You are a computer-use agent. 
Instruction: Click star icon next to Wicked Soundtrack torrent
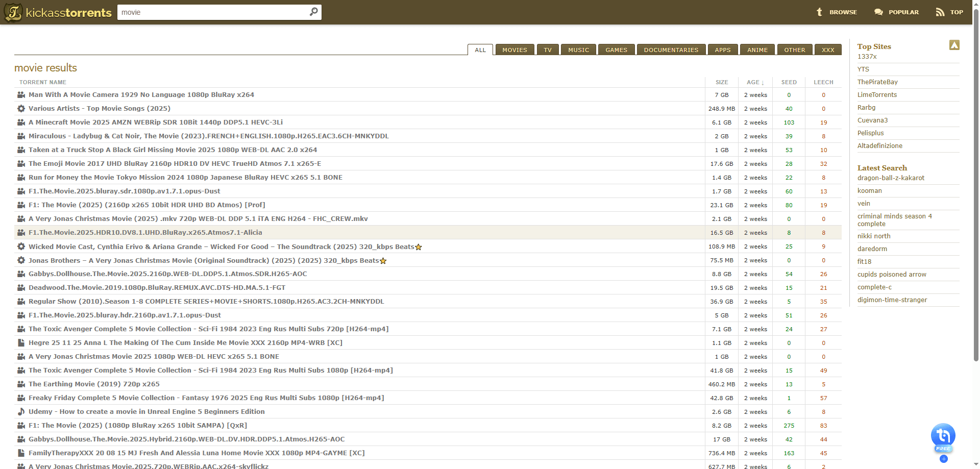(419, 247)
